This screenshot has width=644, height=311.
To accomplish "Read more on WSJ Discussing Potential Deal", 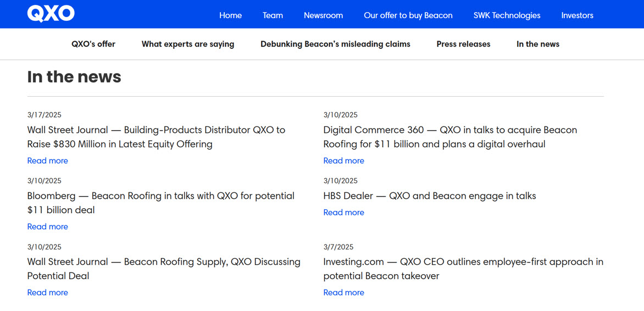I will pos(48,292).
